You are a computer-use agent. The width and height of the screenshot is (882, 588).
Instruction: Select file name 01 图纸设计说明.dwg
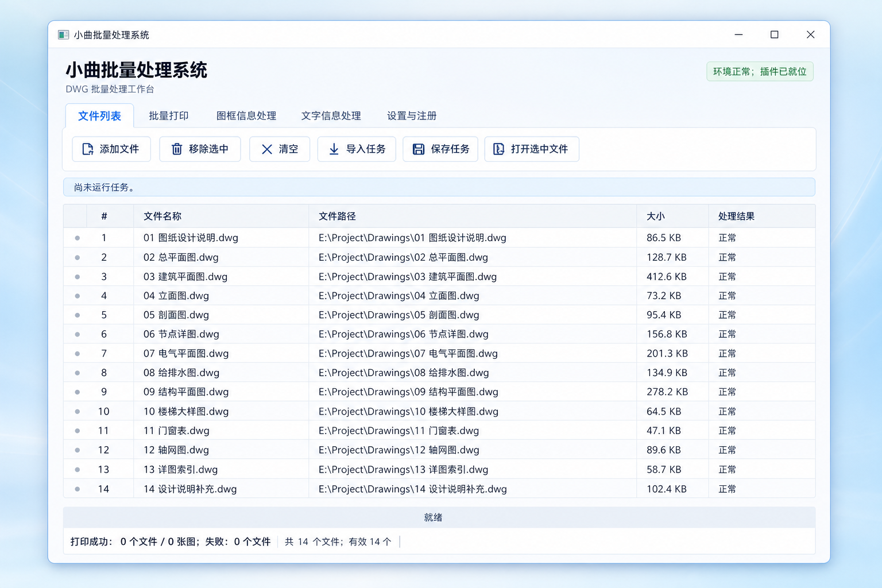[x=191, y=238]
